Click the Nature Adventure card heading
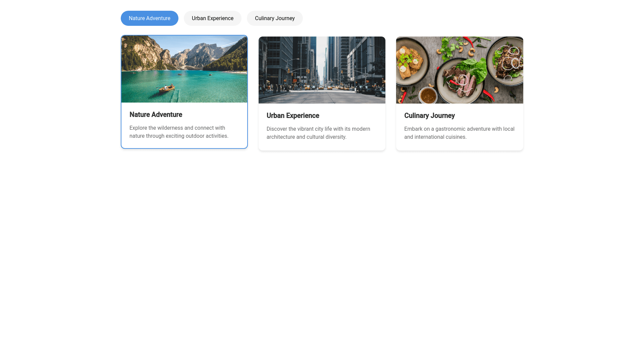 click(x=156, y=115)
